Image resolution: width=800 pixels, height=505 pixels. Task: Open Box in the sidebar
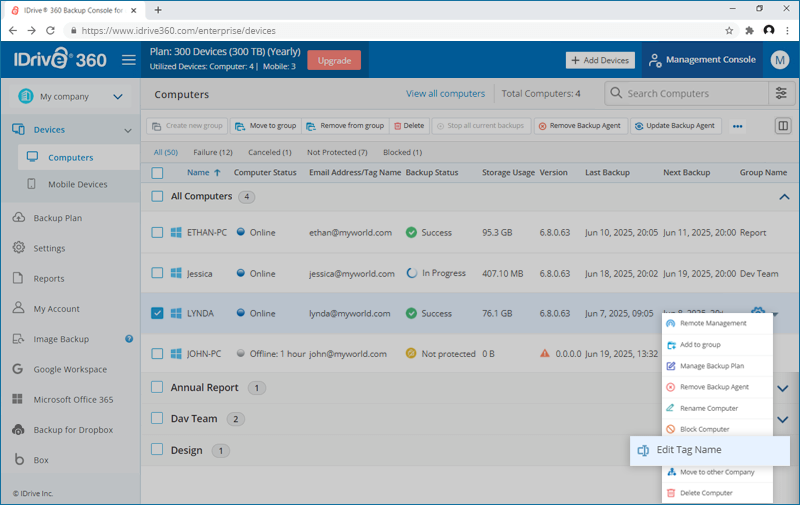41,460
